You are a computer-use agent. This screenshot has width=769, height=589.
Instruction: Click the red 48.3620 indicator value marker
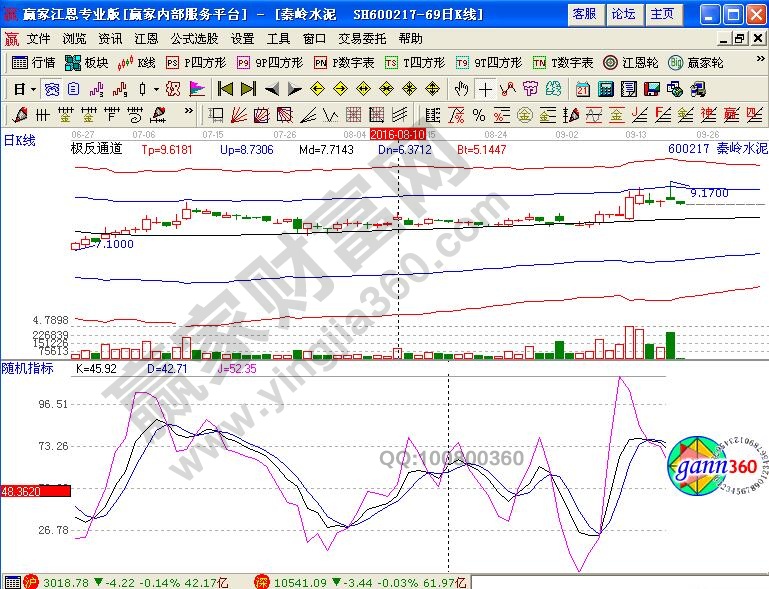(20, 492)
